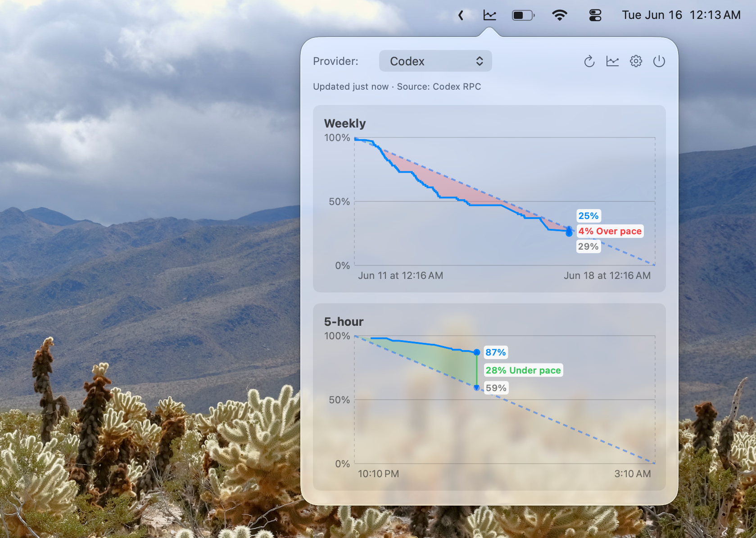Open settings with the gear icon
This screenshot has height=538, width=756.
coord(636,61)
